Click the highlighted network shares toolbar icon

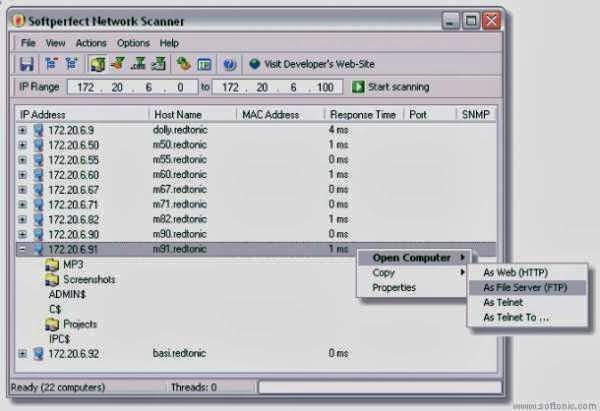tap(98, 64)
